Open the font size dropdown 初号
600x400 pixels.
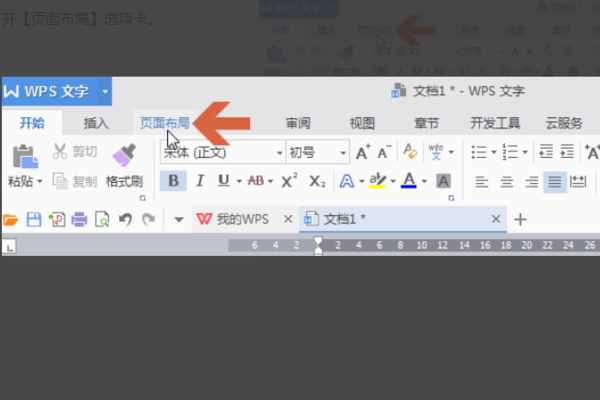click(318, 153)
